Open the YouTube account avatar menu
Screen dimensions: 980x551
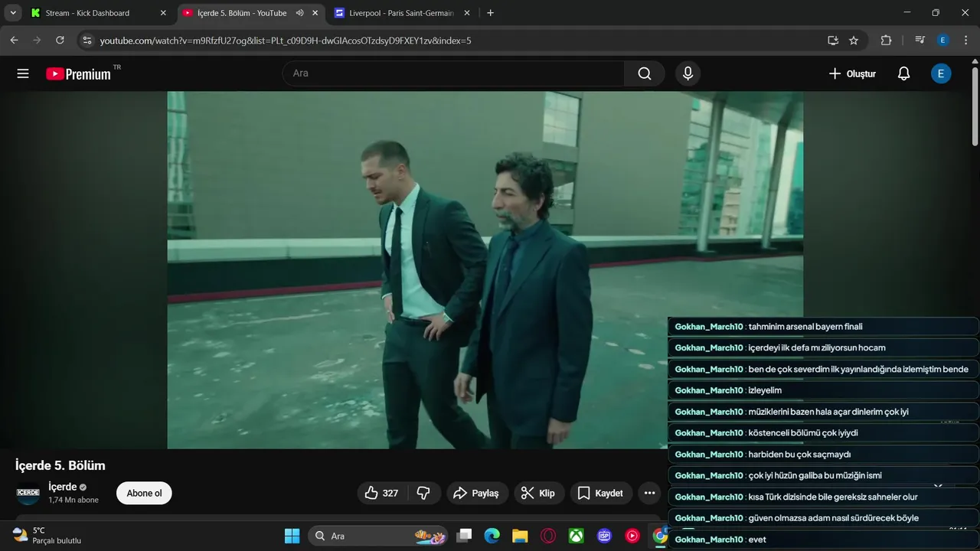941,73
